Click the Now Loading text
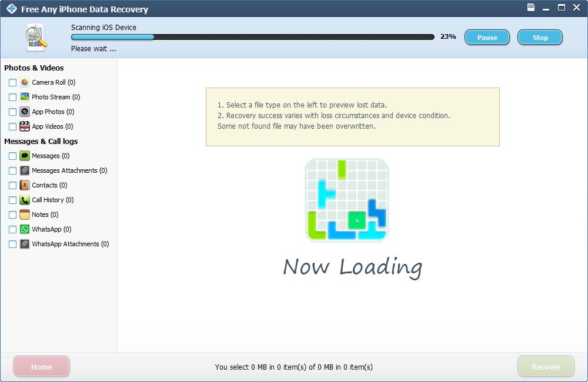The width and height of the screenshot is (588, 382). 352,267
